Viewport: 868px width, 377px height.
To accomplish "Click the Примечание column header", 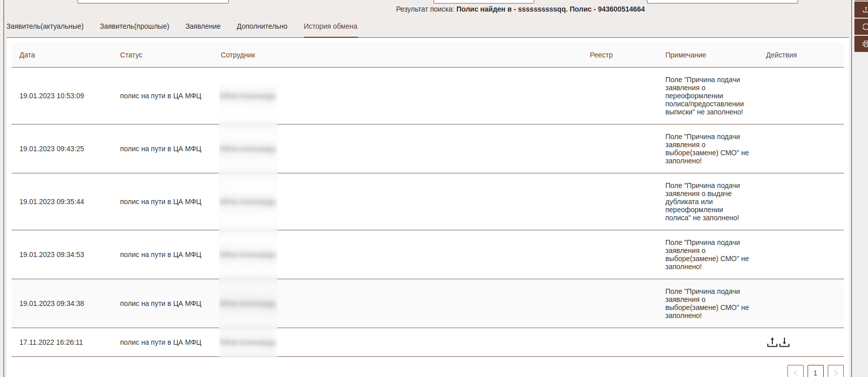I will (685, 55).
